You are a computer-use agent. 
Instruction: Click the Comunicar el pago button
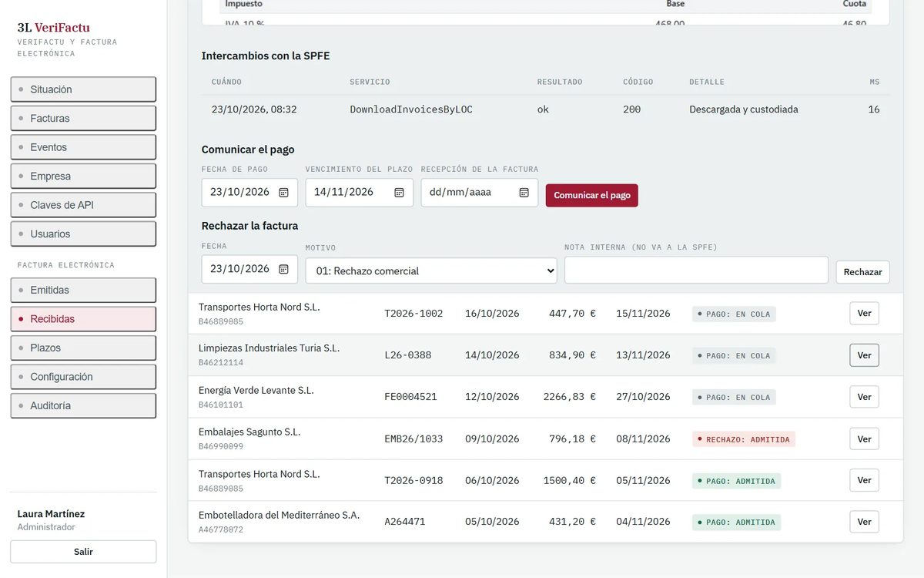[x=592, y=195]
